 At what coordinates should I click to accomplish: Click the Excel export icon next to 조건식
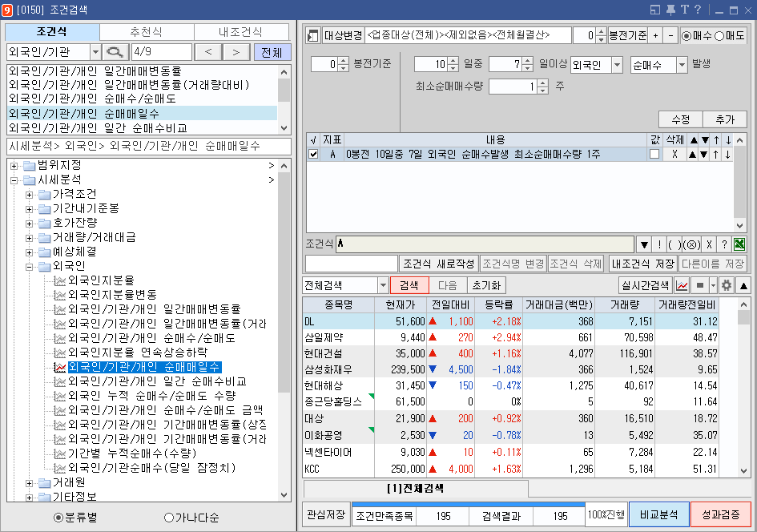[740, 243]
